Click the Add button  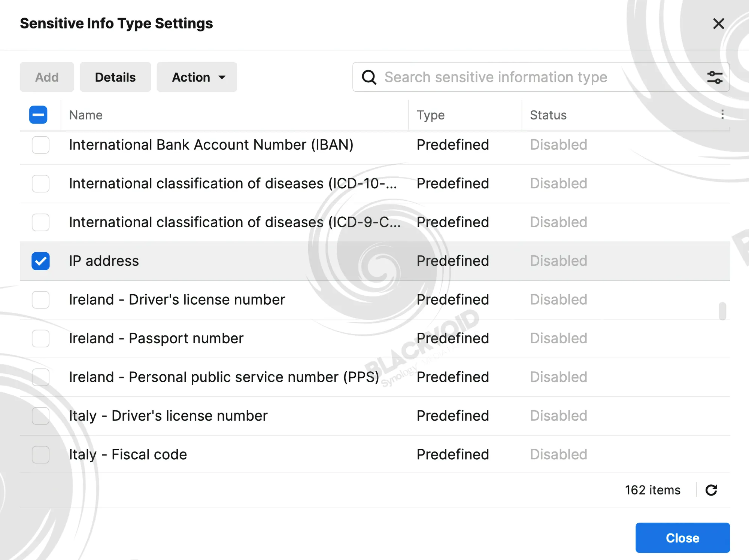pyautogui.click(x=47, y=77)
